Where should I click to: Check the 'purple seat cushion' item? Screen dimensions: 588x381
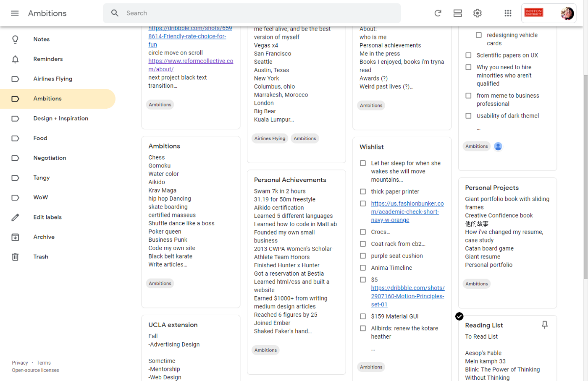coord(363,256)
